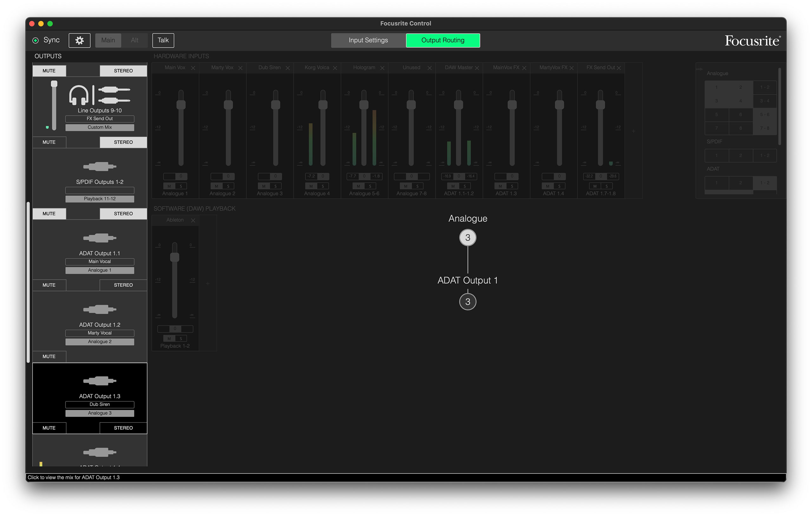Select the Alt monitor button
This screenshot has height=516, width=812.
tap(134, 41)
